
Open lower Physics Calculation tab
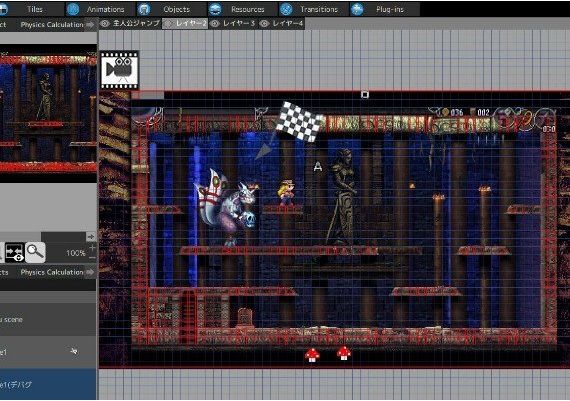click(x=52, y=272)
